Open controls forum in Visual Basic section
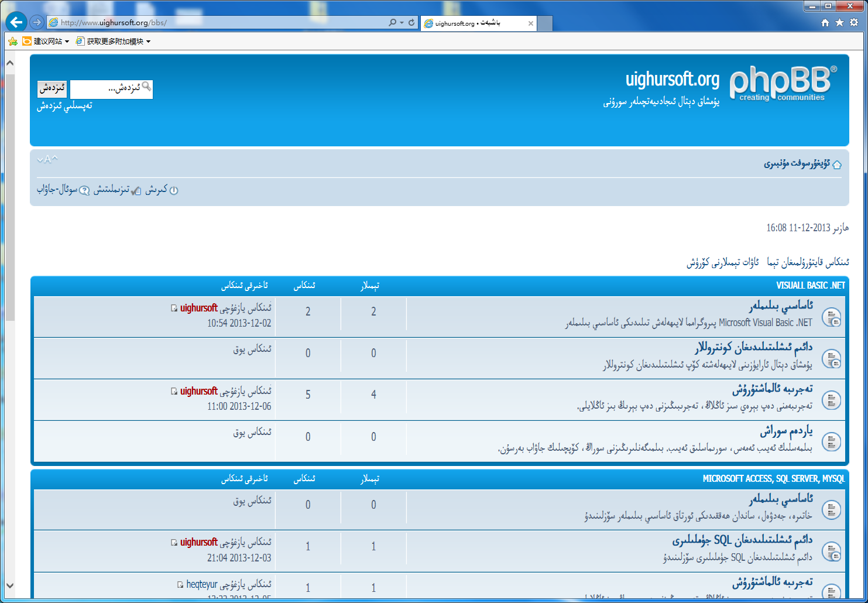The image size is (868, 603). [754, 348]
